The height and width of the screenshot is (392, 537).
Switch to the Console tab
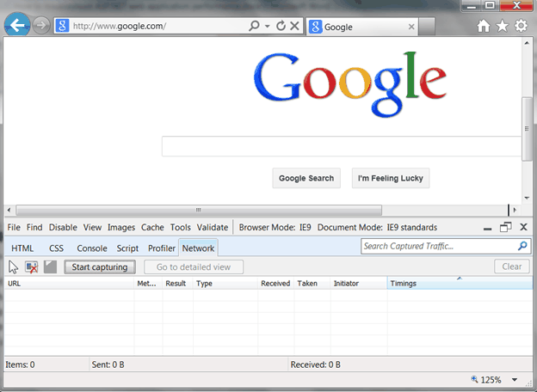(x=92, y=248)
